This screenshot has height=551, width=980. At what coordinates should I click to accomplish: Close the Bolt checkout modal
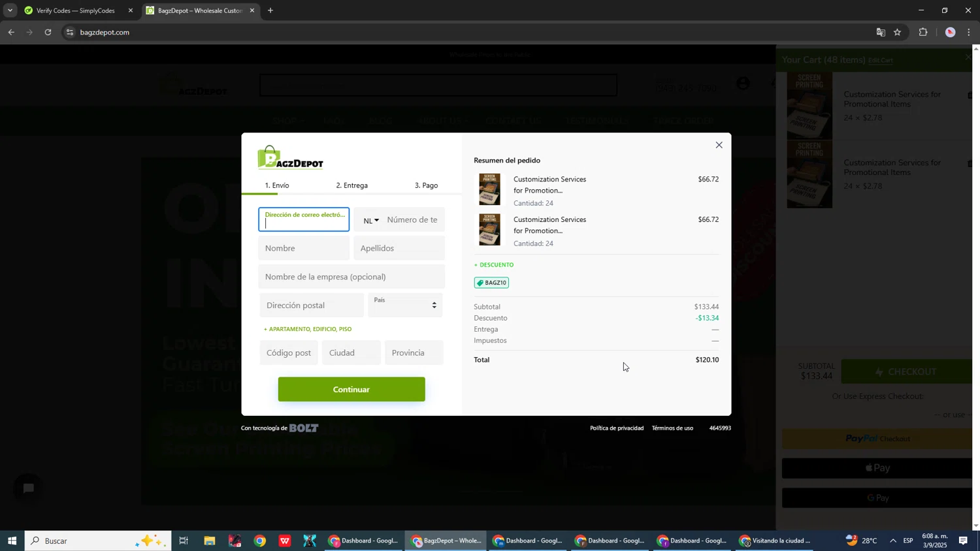719,145
